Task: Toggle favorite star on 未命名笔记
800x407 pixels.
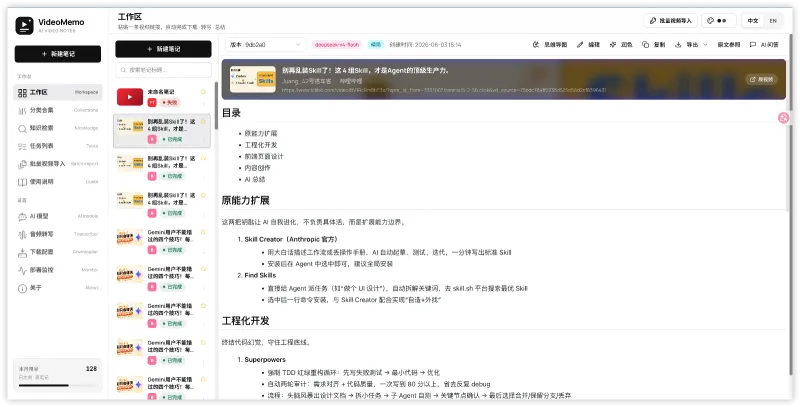Action: coord(203,92)
